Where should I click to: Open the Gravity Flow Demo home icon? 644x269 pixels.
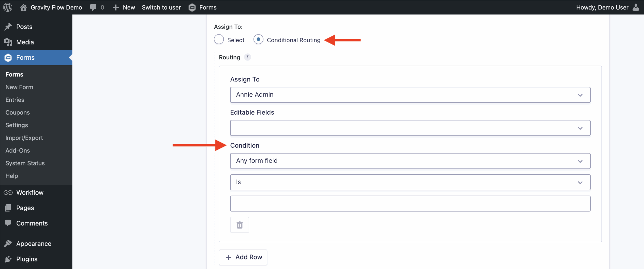coord(23,7)
